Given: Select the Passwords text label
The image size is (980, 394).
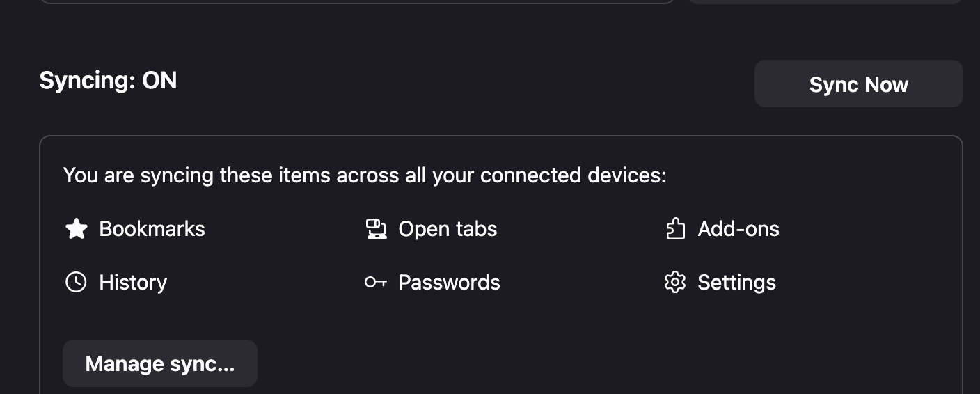Looking at the screenshot, I should point(449,282).
